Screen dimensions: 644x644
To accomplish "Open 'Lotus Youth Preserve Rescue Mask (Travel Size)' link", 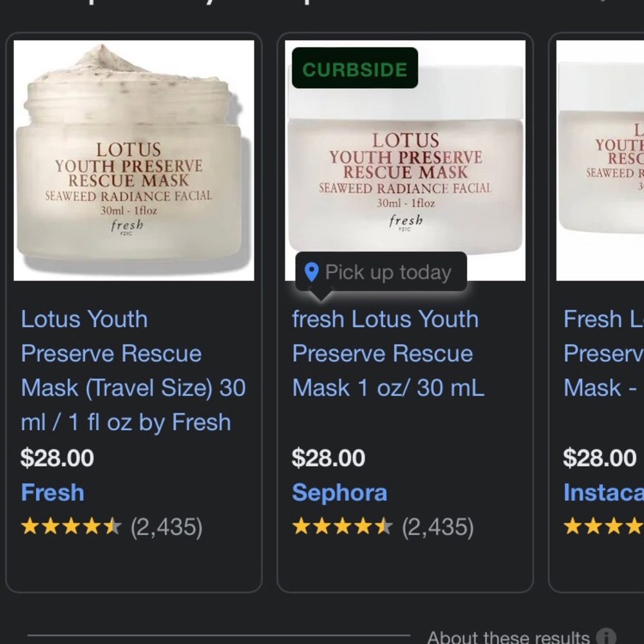I will pos(133,370).
